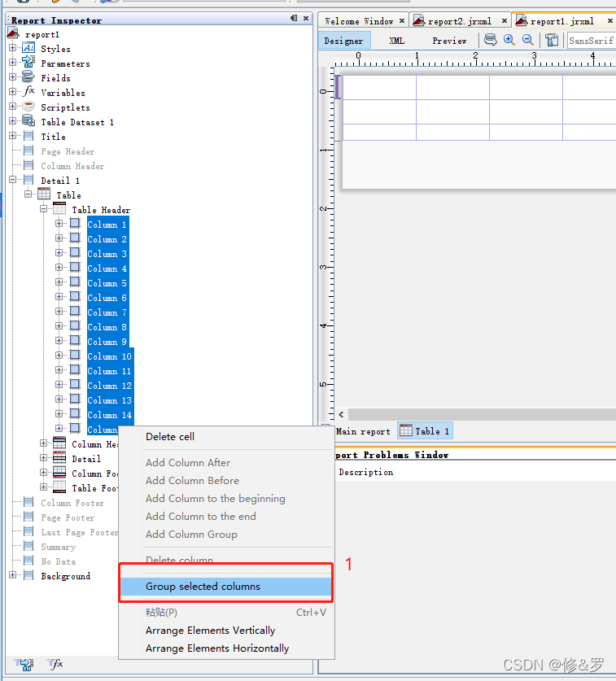Click the first table header cell in designer

tap(379, 87)
